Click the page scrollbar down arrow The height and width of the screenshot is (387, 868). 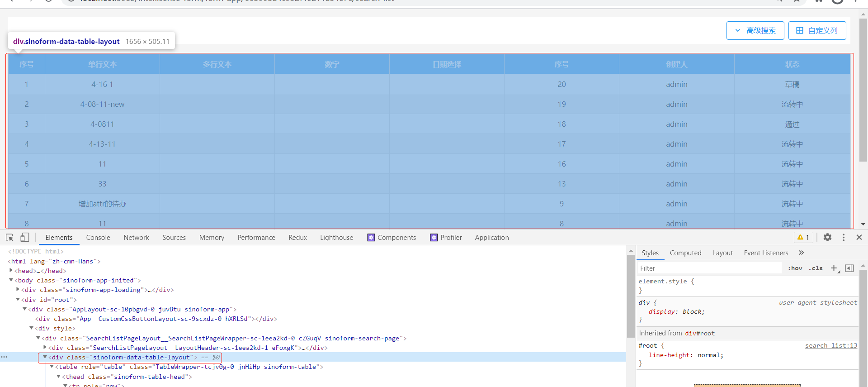pyautogui.click(x=863, y=224)
